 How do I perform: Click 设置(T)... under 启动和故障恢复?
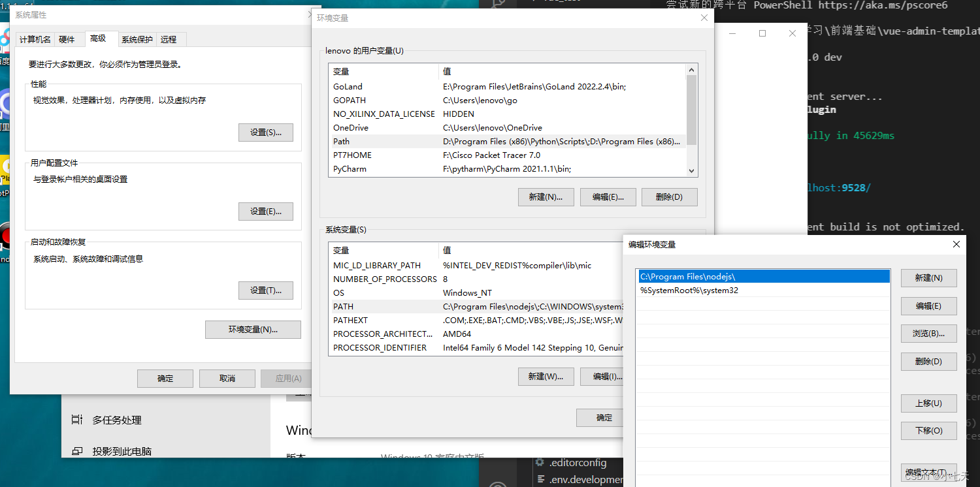[x=266, y=291]
